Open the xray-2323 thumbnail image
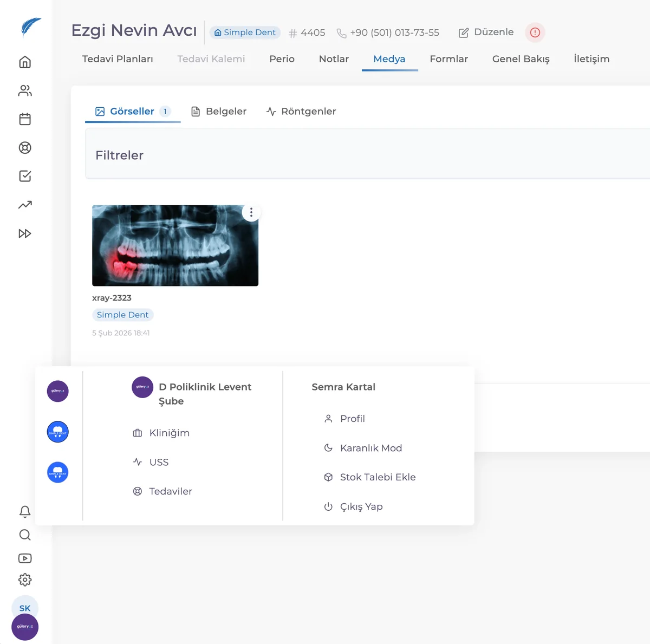This screenshot has width=650, height=644. pyautogui.click(x=175, y=245)
